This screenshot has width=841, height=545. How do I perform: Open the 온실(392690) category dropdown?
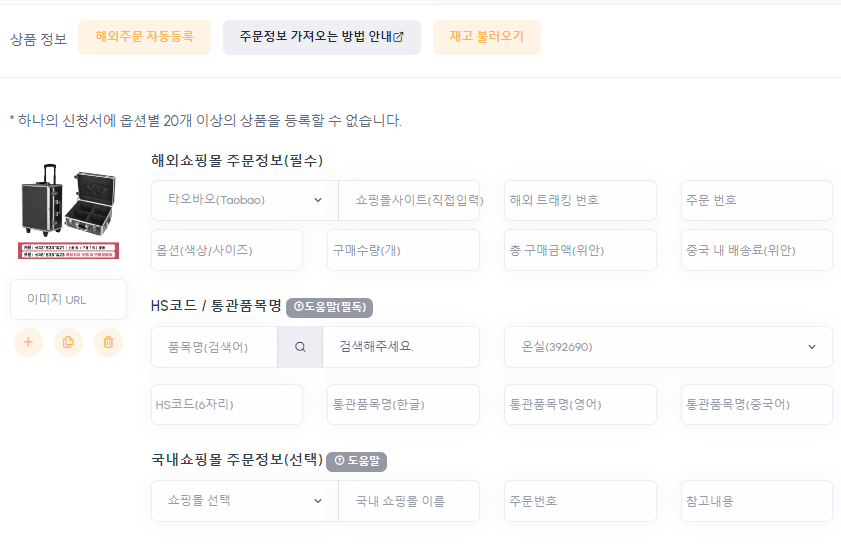click(x=668, y=347)
